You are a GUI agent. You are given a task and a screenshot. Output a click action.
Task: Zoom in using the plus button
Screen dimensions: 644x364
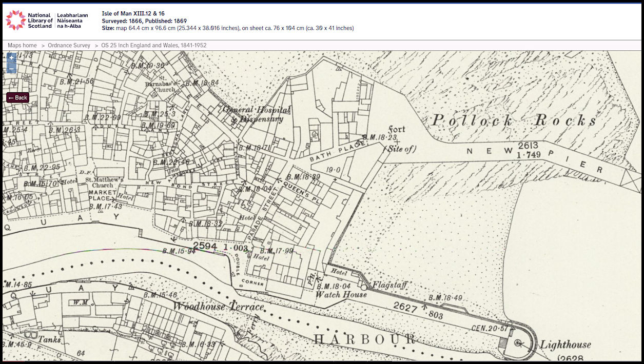click(x=11, y=58)
